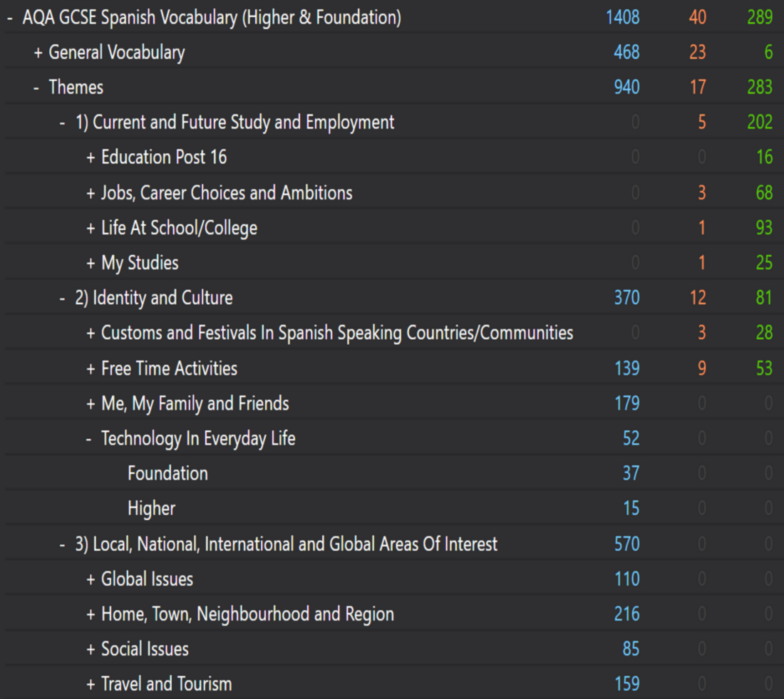Click the 289 due count in top row

click(x=760, y=18)
